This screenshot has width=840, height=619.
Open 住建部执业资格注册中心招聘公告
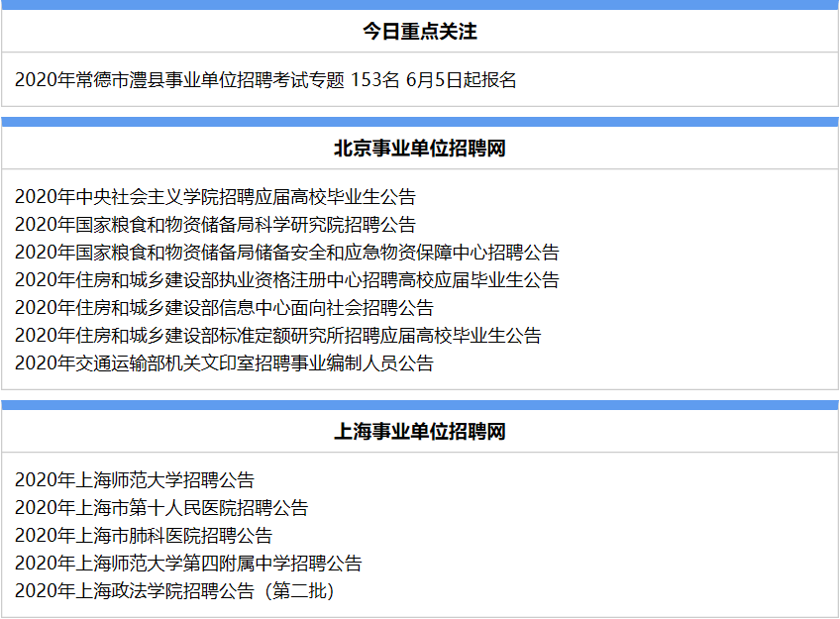pos(286,280)
